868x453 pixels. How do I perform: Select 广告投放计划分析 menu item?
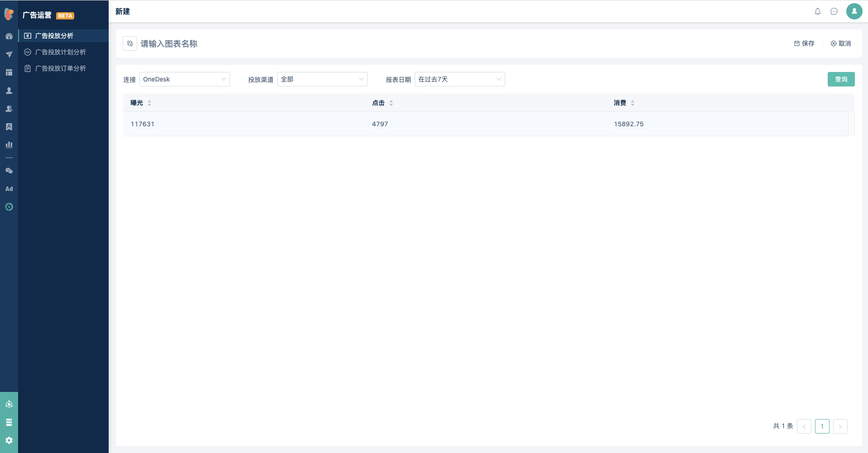pos(63,52)
